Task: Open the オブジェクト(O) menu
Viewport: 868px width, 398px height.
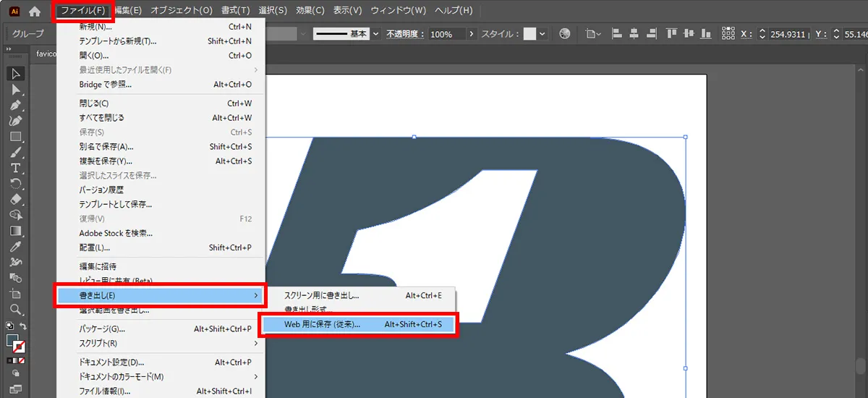Action: [182, 11]
